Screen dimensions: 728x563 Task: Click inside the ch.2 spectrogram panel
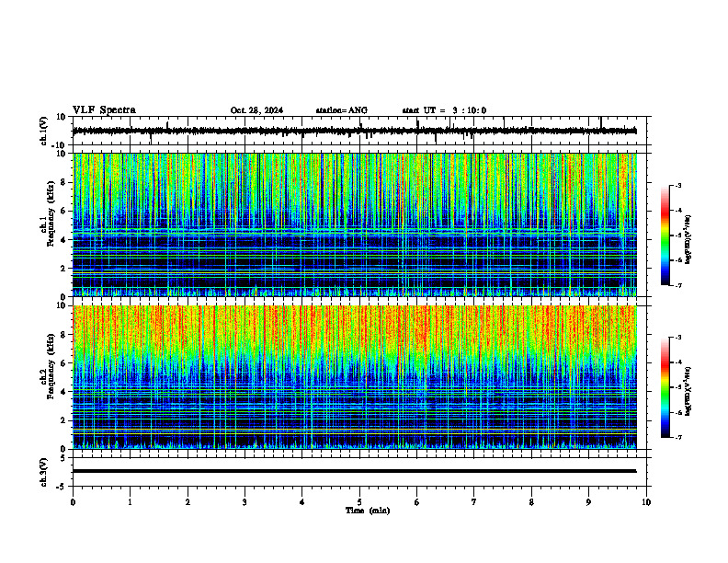pos(354,377)
